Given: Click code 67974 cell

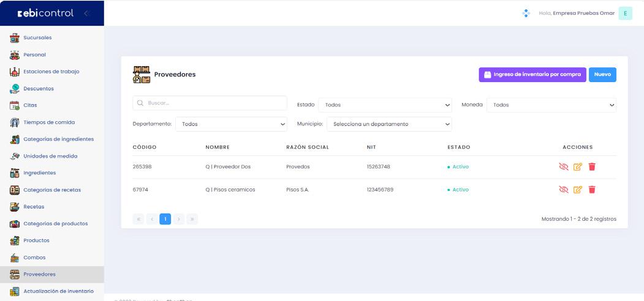Looking at the screenshot, I should [140, 190].
